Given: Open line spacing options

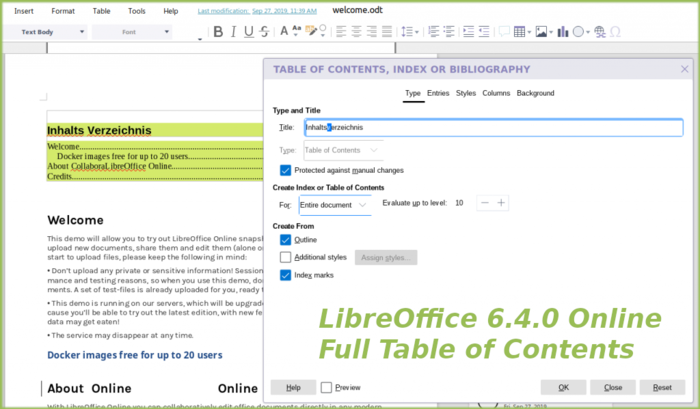Looking at the screenshot, I should [x=406, y=31].
